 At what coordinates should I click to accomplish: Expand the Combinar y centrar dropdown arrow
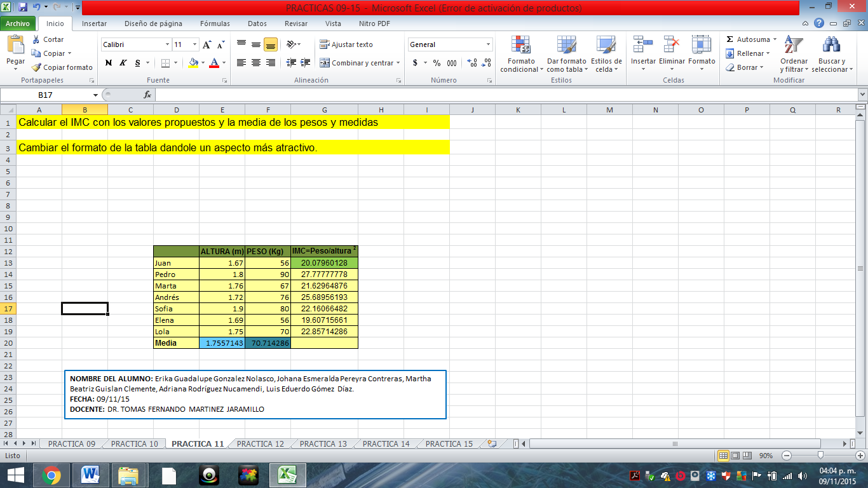(x=398, y=63)
